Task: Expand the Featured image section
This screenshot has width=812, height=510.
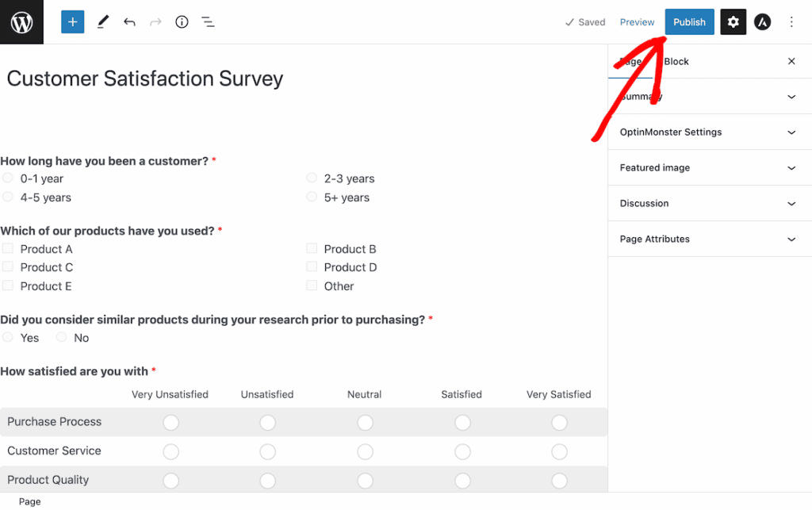Action: coord(709,167)
